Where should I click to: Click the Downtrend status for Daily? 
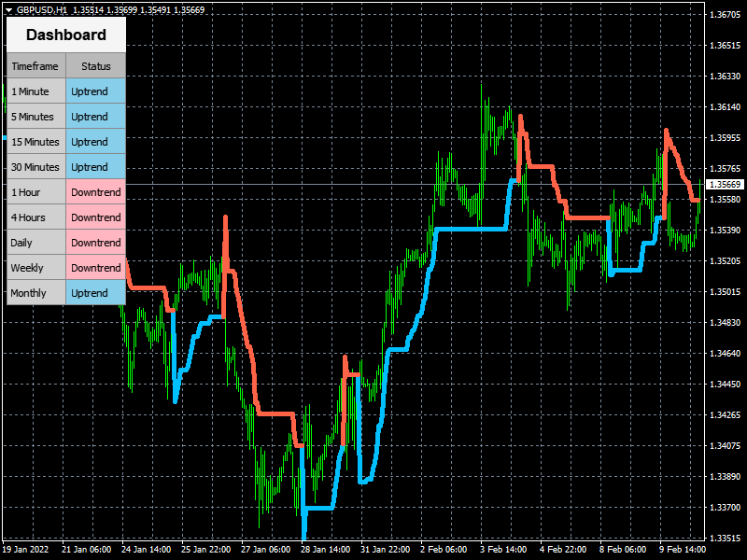[96, 243]
